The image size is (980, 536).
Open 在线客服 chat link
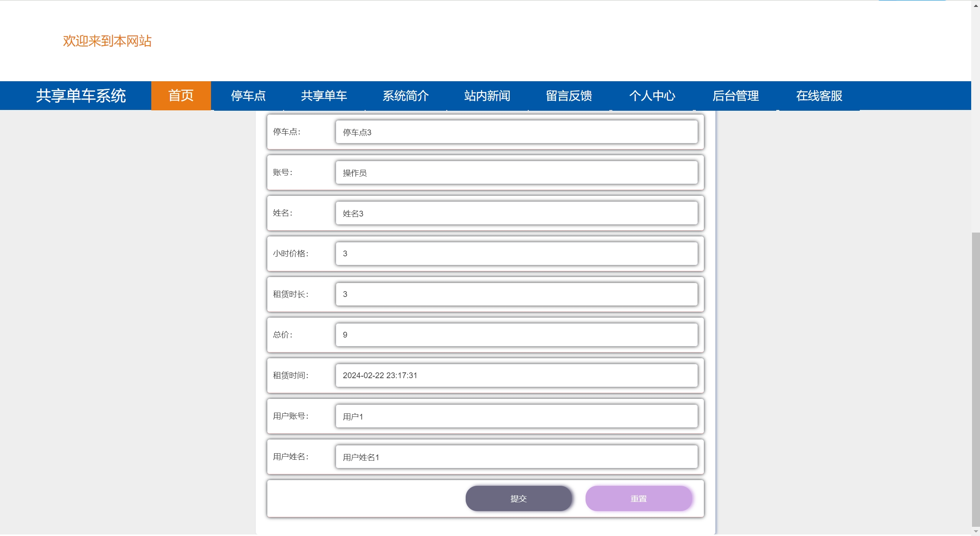(819, 95)
